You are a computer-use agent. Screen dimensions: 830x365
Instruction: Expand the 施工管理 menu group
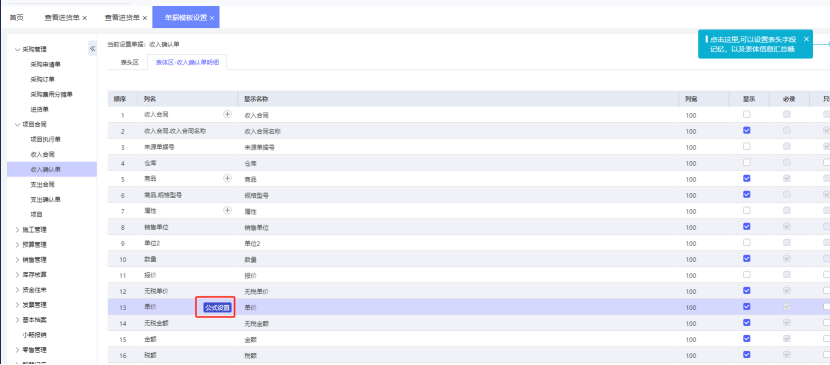pyautogui.click(x=17, y=230)
